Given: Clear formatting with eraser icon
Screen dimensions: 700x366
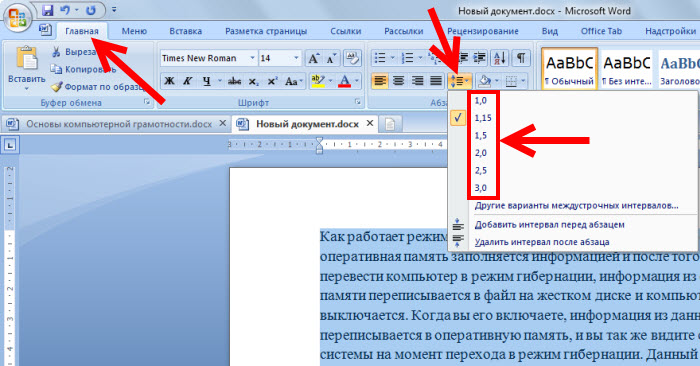Looking at the screenshot, I should pos(353,58).
